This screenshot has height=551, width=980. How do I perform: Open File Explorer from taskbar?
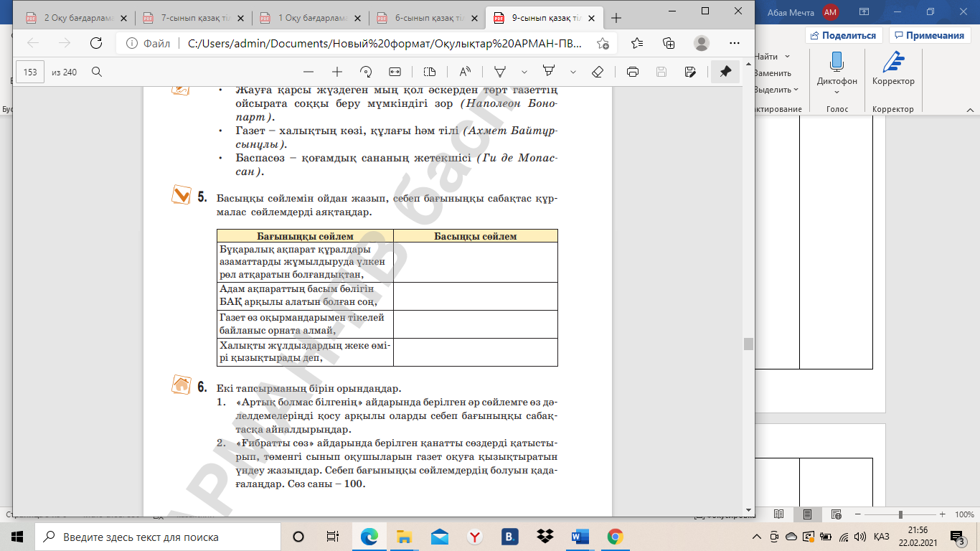(405, 537)
